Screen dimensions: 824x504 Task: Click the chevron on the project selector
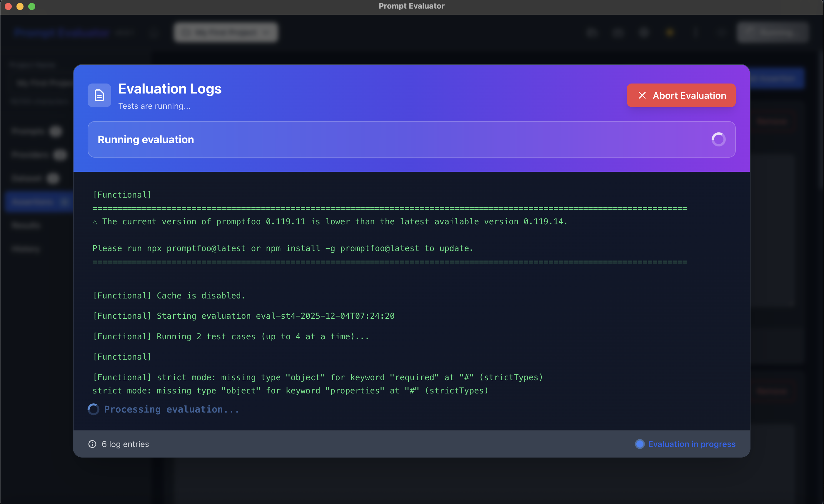click(266, 32)
